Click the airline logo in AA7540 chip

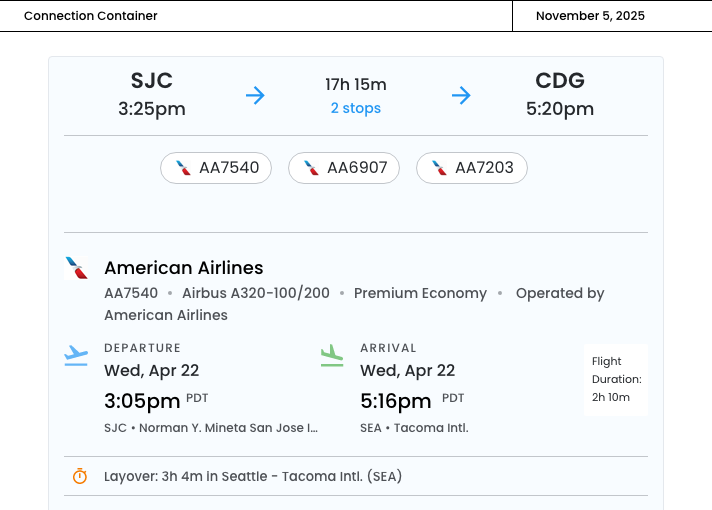tap(183, 168)
